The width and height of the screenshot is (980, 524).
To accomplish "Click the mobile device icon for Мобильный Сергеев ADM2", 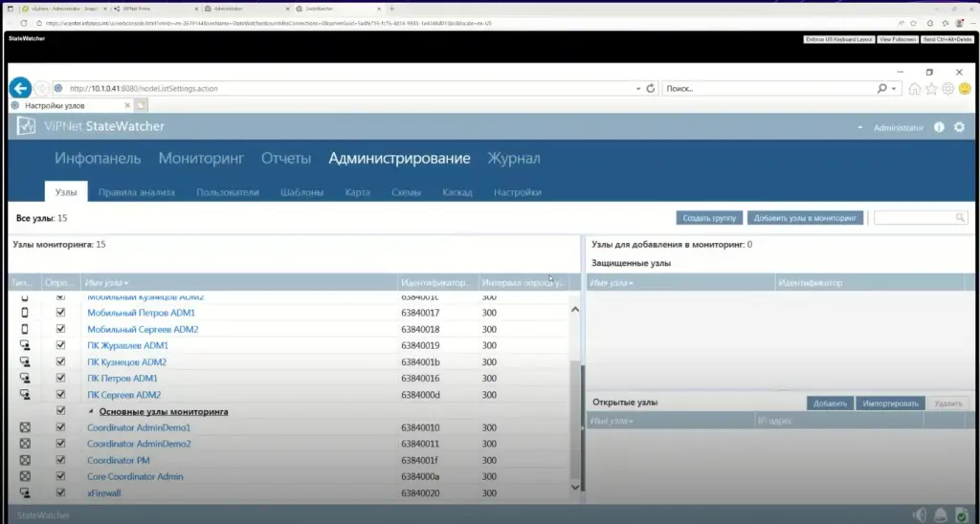I will (25, 329).
